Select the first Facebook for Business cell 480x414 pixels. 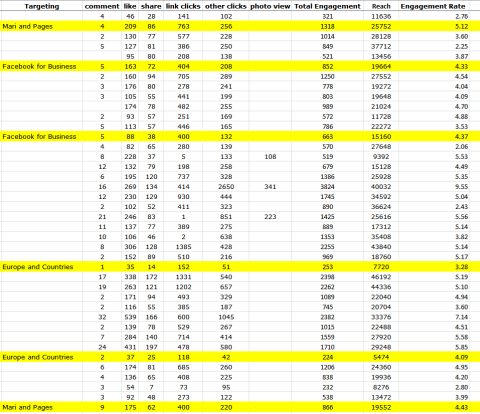point(41,66)
